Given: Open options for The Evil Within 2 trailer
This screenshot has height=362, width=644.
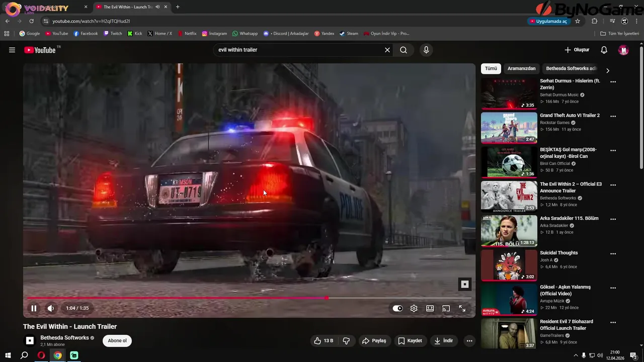Looking at the screenshot, I should pyautogui.click(x=613, y=185).
